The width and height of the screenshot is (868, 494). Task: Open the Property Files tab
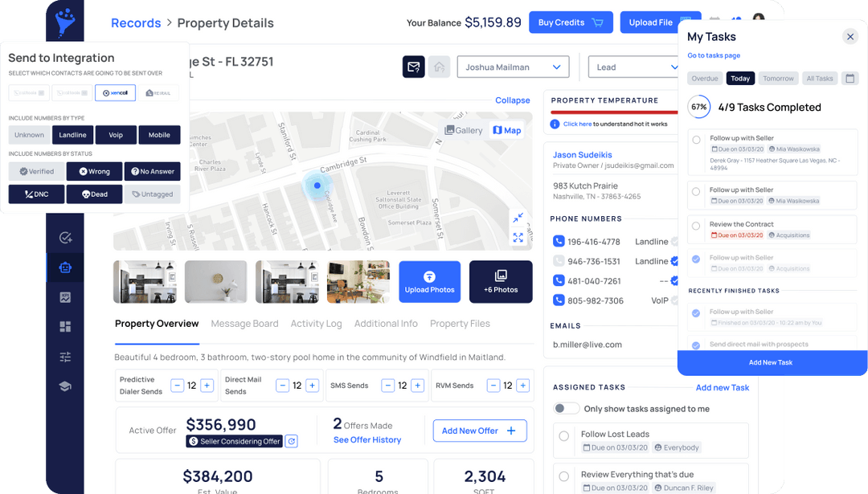[x=460, y=324]
